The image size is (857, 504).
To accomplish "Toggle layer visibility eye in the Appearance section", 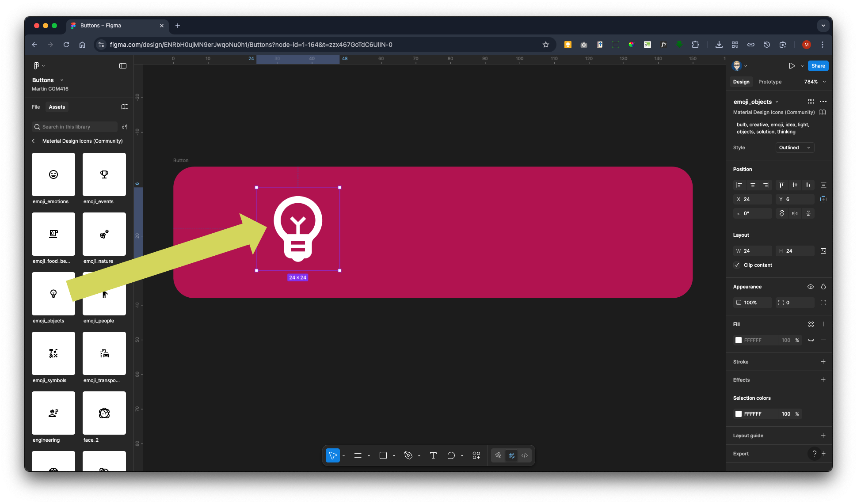I will (x=810, y=287).
